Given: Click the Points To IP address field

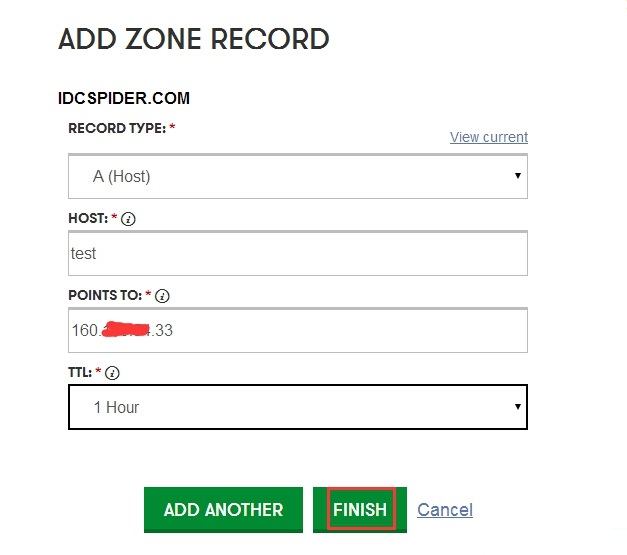Looking at the screenshot, I should coord(298,330).
